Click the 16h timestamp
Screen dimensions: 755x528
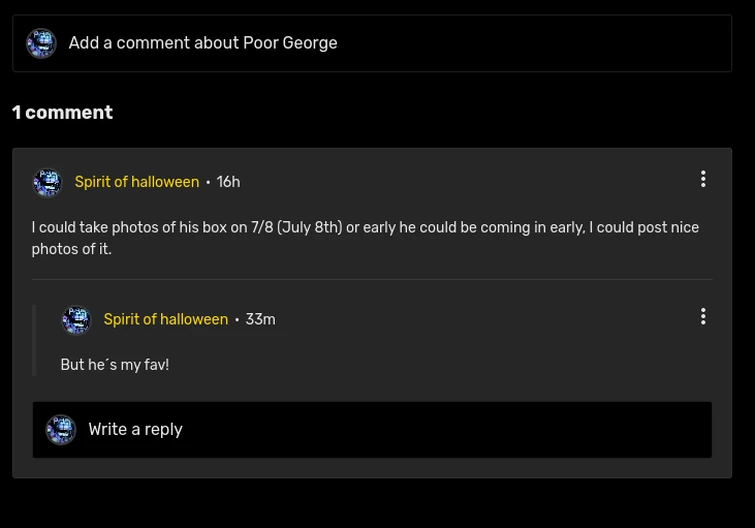tap(228, 182)
